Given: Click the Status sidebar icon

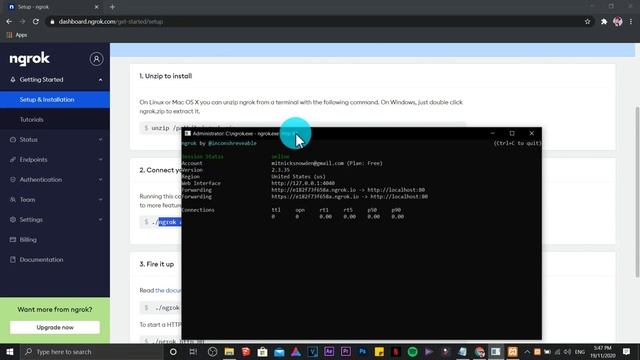Looking at the screenshot, I should point(13,140).
